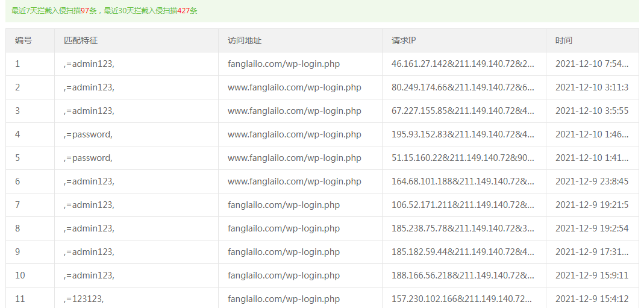Select the IP cell starting with 80.249.174.66
This screenshot has height=308, width=644.
pyautogui.click(x=463, y=87)
